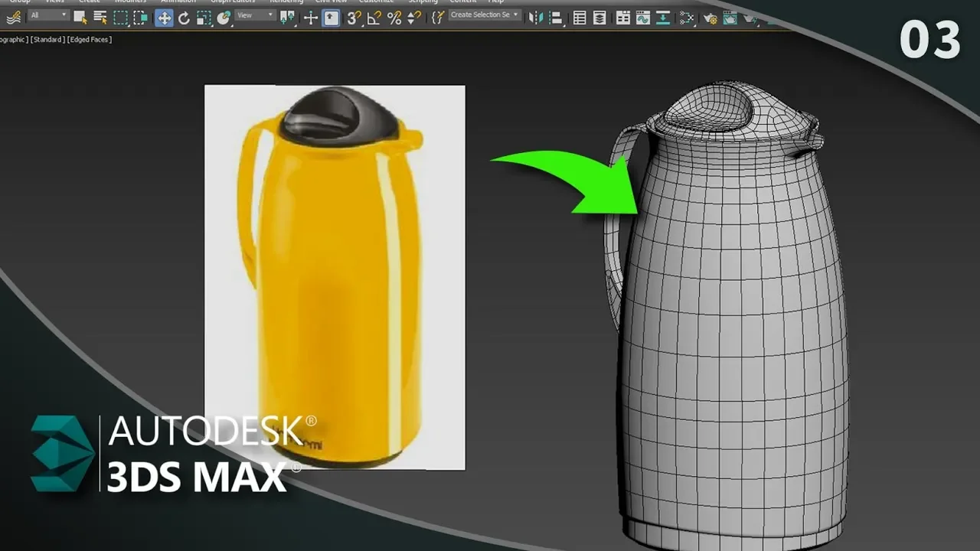Activate the Select and Place tool
This screenshot has height=551, width=980.
[x=224, y=18]
